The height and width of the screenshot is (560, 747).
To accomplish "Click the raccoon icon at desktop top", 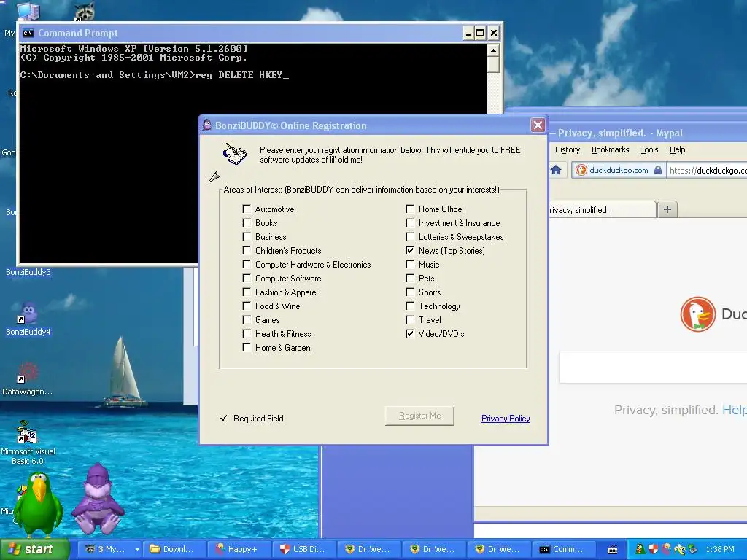I will [x=85, y=12].
